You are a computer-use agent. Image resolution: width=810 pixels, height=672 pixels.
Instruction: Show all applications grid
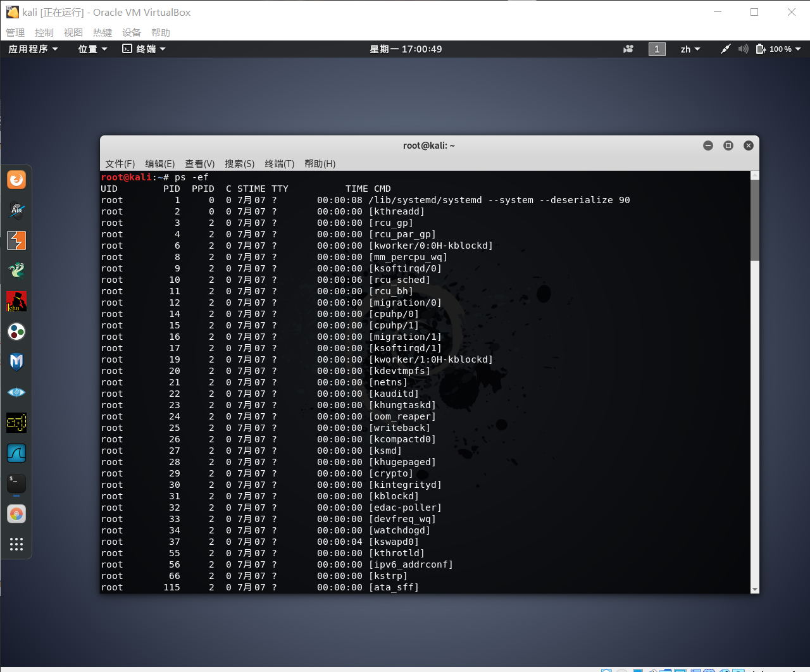pyautogui.click(x=16, y=544)
